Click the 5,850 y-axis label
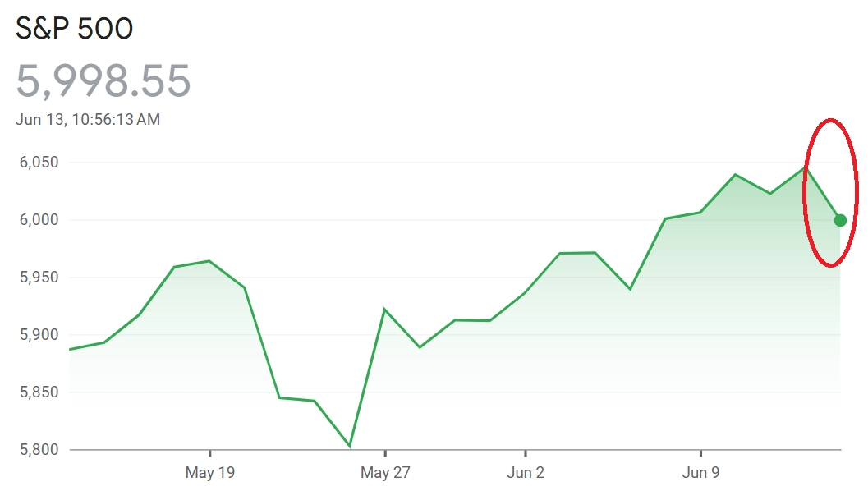Image resolution: width=868 pixels, height=491 pixels. [39, 392]
